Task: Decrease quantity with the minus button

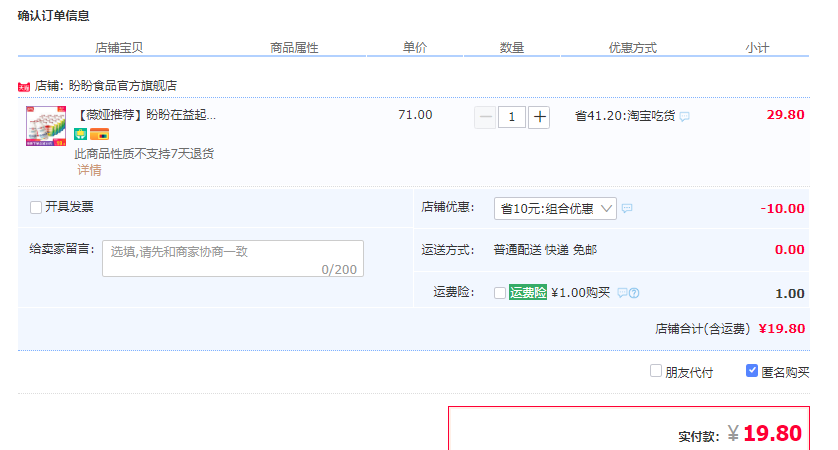Action: (x=485, y=117)
